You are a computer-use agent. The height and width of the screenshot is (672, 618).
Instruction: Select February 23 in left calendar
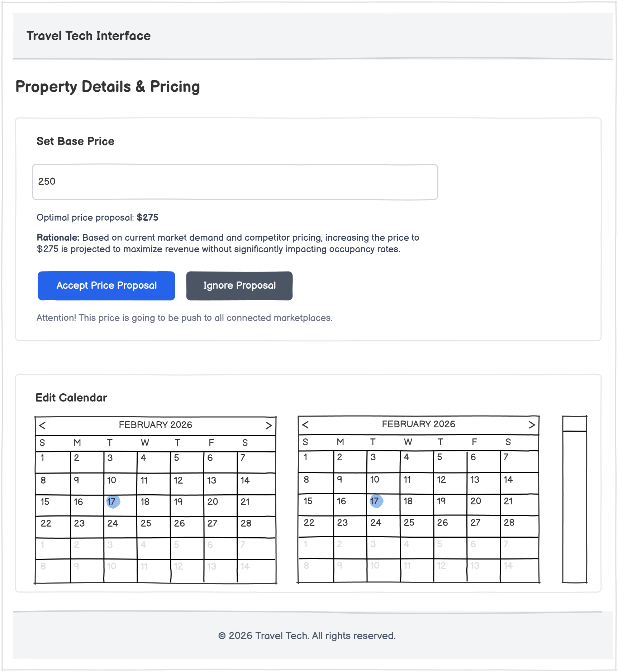coord(87,527)
